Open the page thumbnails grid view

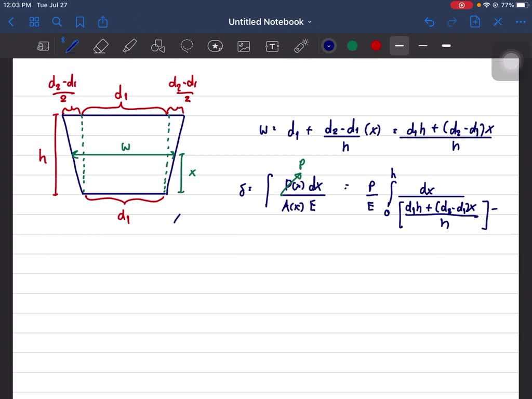[x=34, y=22]
